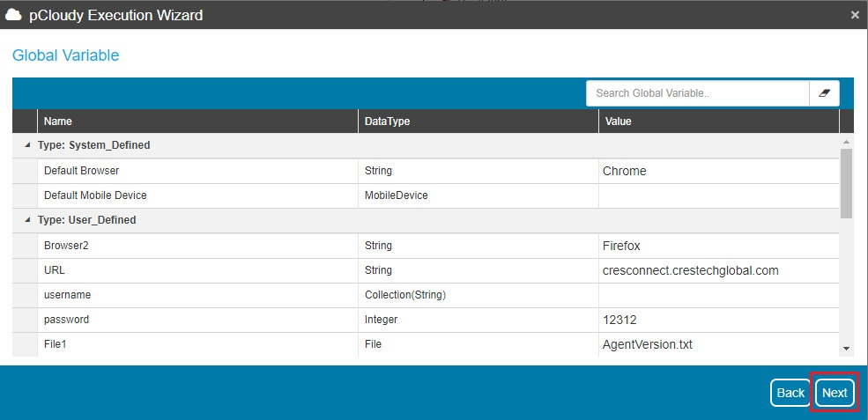Click the String datatype of Browser2 row
The height and width of the screenshot is (420, 868).
pyautogui.click(x=479, y=246)
